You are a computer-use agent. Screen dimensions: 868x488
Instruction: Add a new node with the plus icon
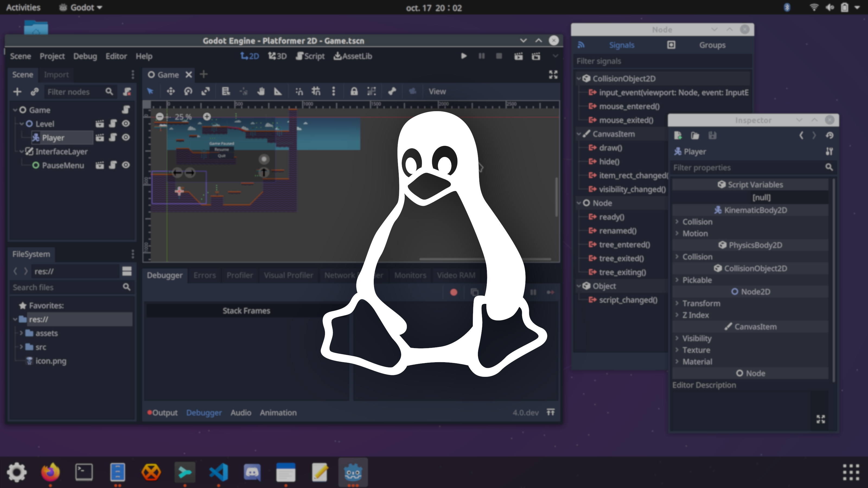click(17, 91)
